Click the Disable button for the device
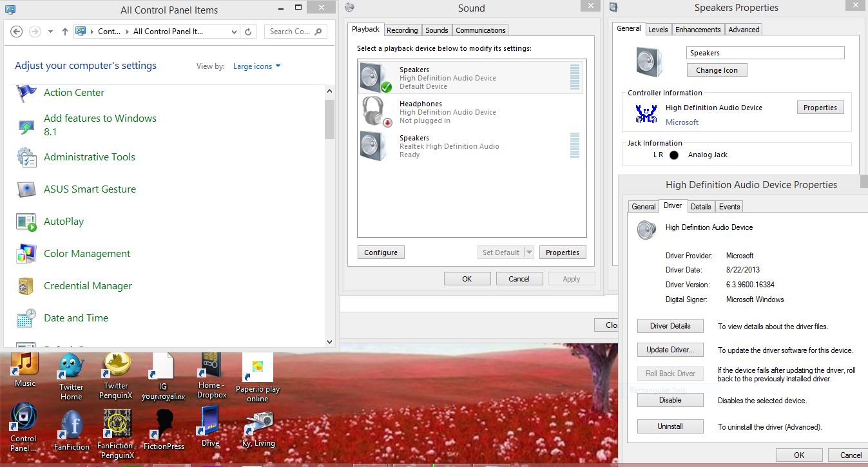 670,400
